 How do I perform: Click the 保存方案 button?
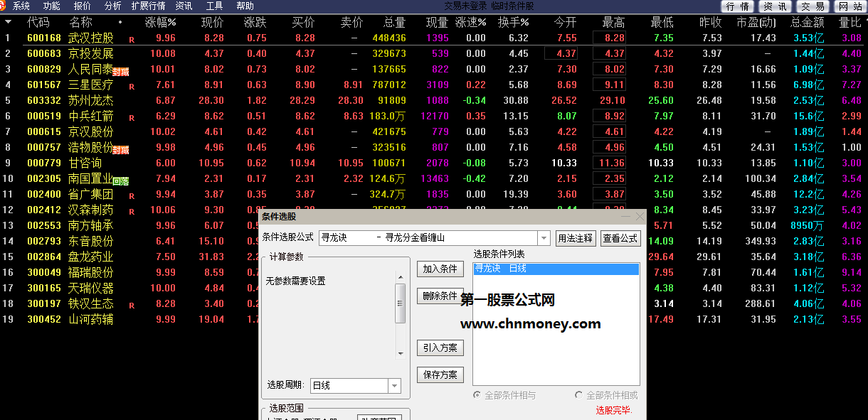[x=440, y=375]
